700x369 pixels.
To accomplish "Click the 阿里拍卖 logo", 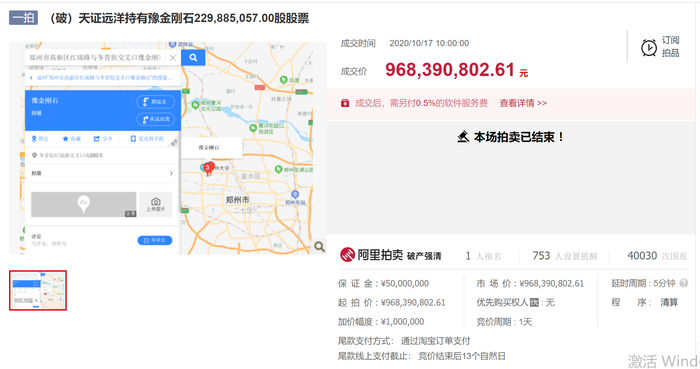I will coord(371,255).
